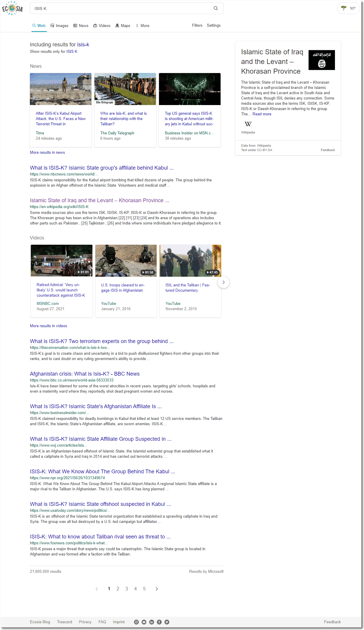Open 'U.S. troops cleared to engage ISIS' video link
Image resolution: width=364 pixels, height=630 pixels.
[123, 288]
